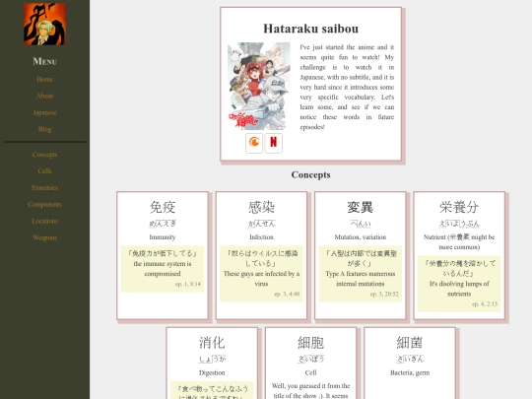Click the intro paragraph about the anime
Viewport: 532px width, 399px height.
pyautogui.click(x=347, y=87)
